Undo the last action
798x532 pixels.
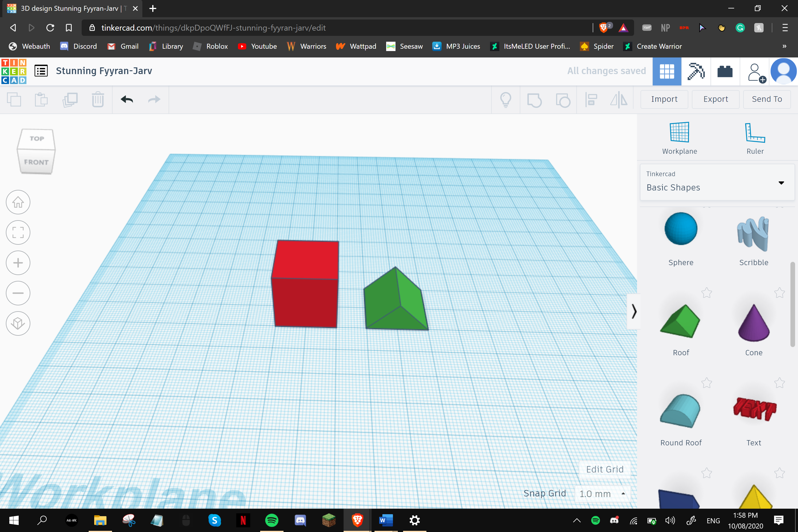click(127, 99)
